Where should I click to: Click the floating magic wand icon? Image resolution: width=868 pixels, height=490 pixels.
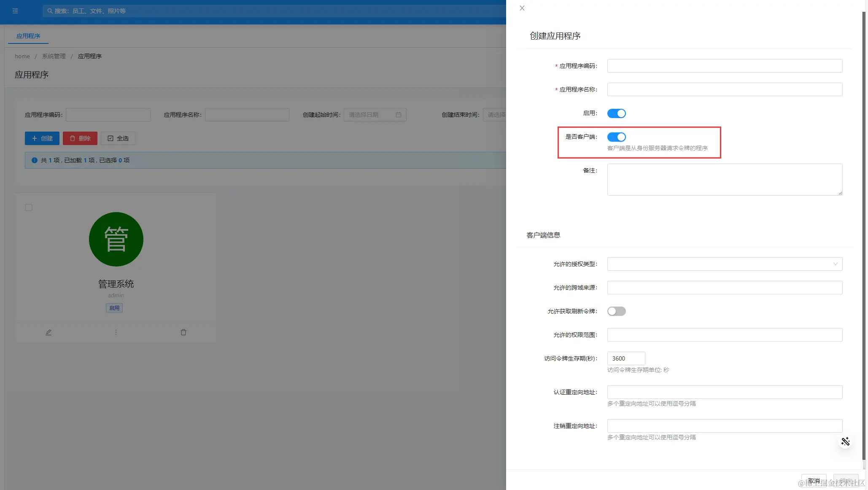point(845,442)
